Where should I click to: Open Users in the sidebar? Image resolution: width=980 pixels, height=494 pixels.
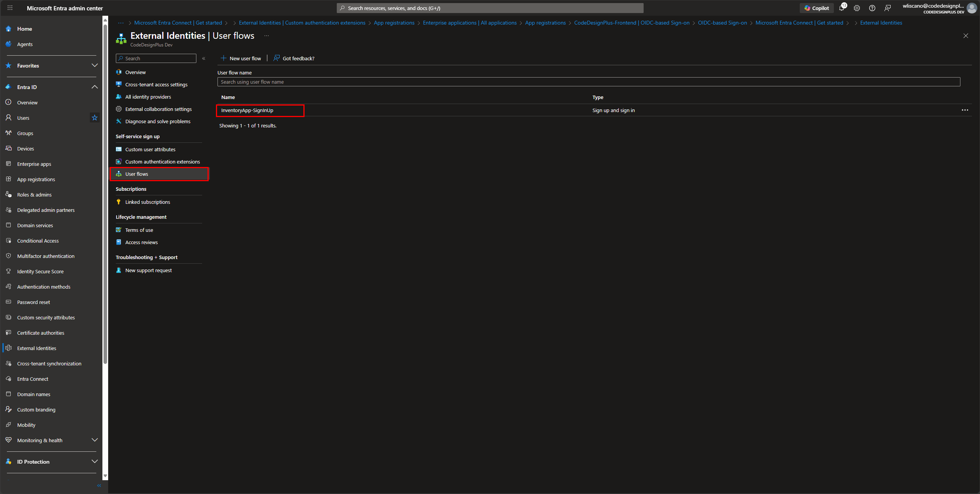[23, 118]
